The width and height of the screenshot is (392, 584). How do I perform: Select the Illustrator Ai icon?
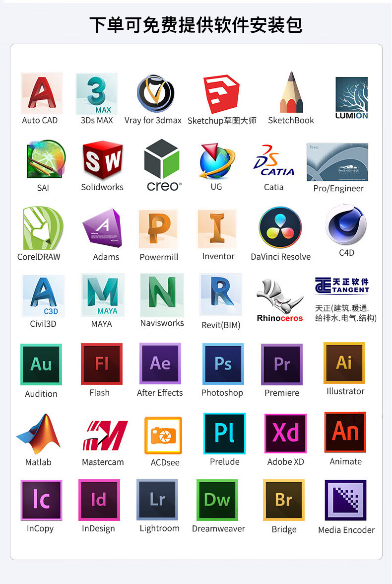point(344,363)
